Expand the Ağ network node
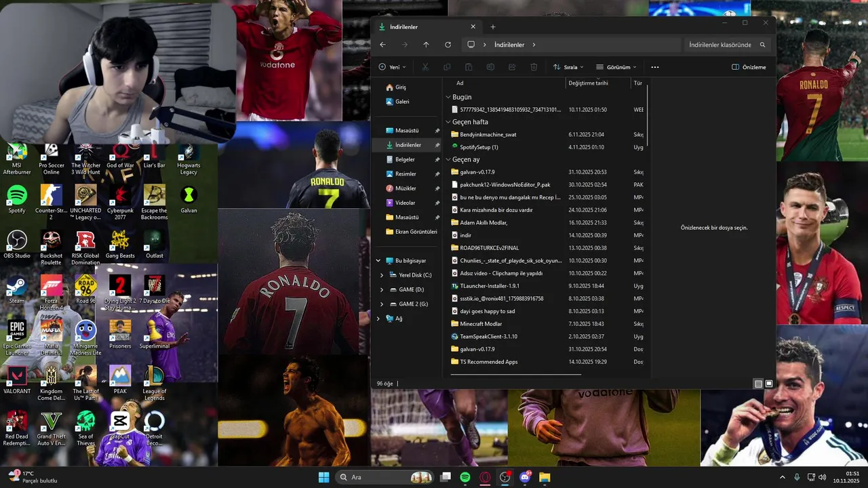868x488 pixels. coord(378,319)
